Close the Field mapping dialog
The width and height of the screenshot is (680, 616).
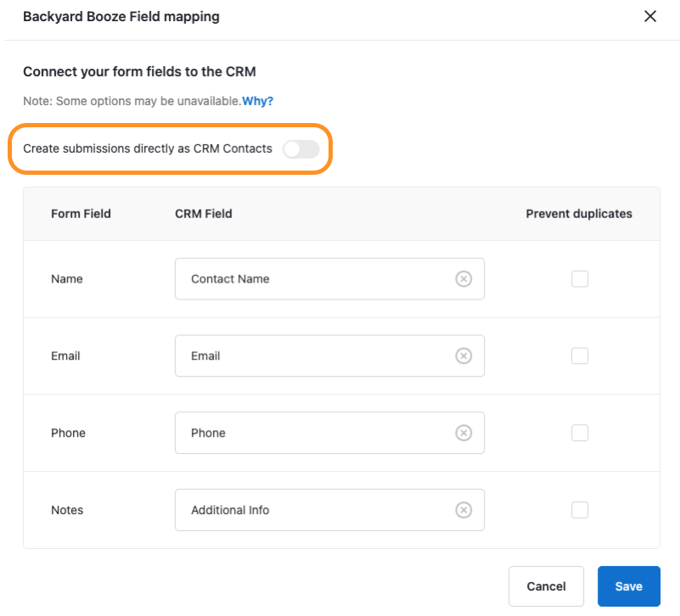tap(650, 16)
